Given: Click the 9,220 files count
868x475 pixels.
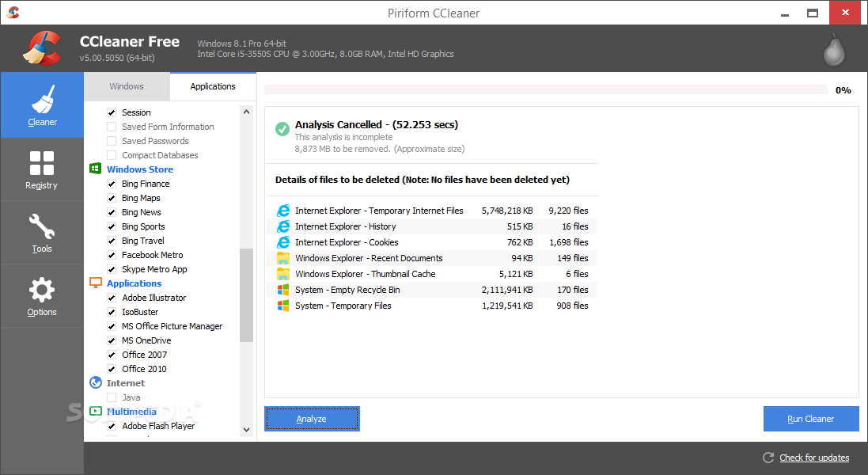Looking at the screenshot, I should (x=569, y=211).
